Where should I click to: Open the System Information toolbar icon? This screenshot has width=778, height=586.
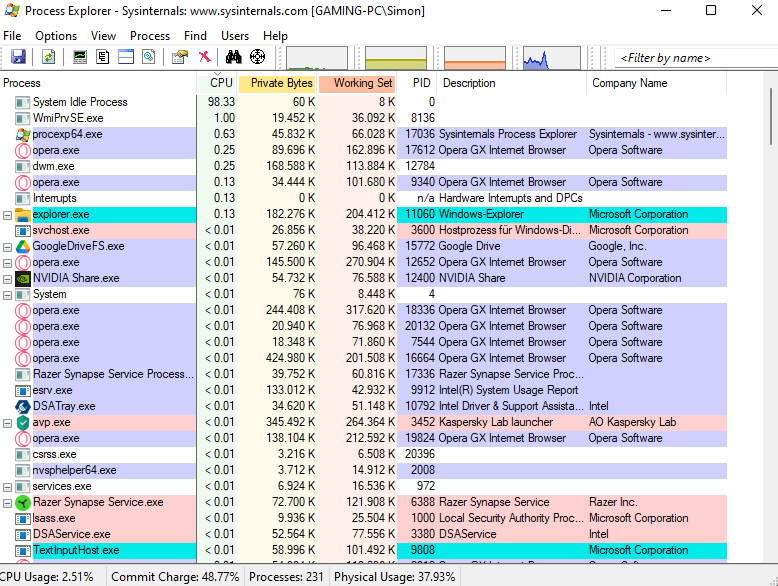[x=79, y=57]
